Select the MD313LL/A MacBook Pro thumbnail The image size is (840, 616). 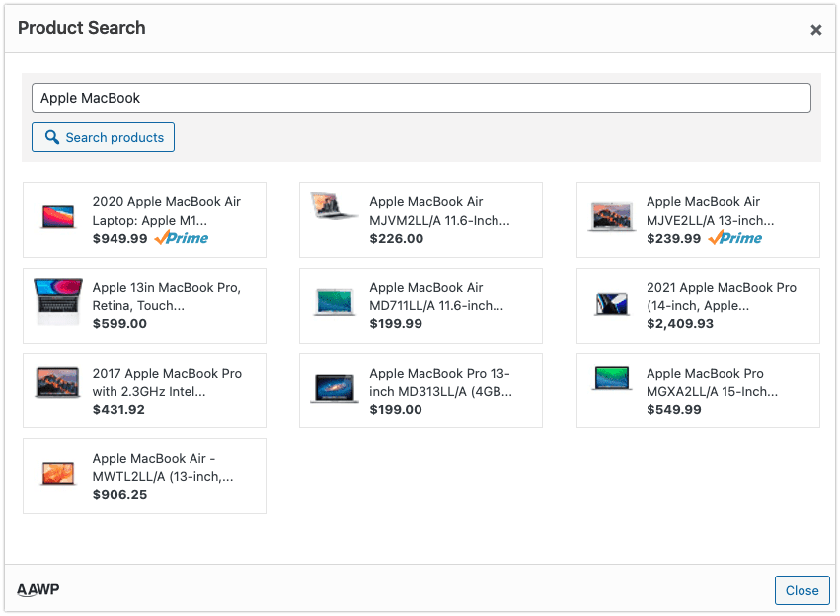pos(335,388)
